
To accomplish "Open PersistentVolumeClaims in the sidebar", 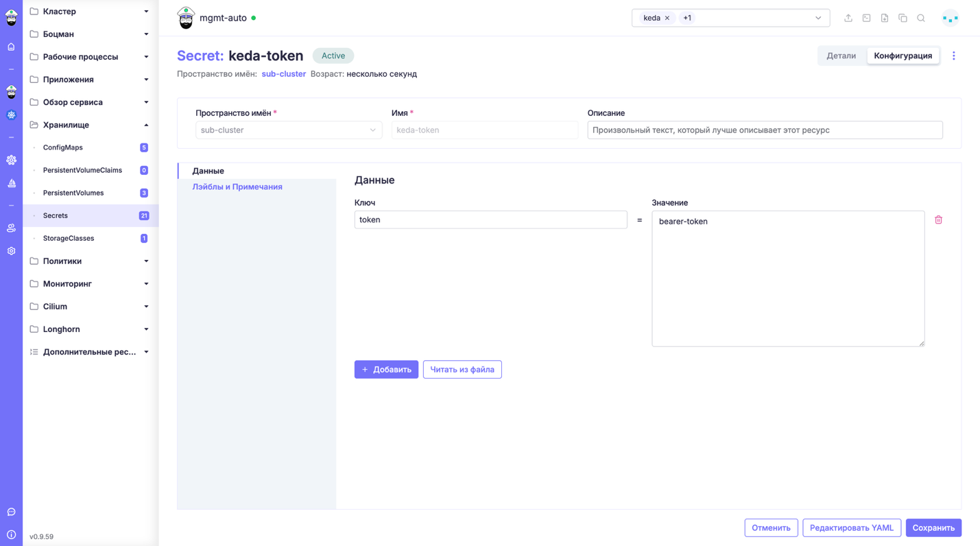I will (x=91, y=170).
